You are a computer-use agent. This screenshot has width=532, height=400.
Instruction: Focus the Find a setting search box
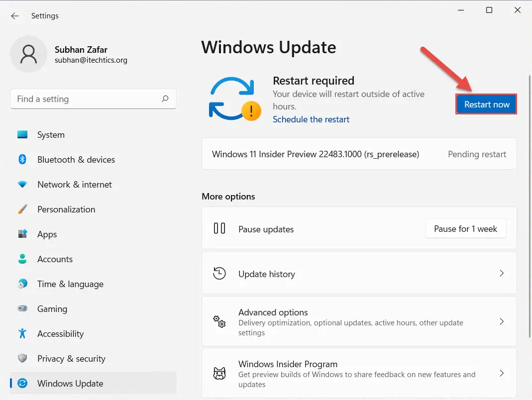[x=93, y=99]
